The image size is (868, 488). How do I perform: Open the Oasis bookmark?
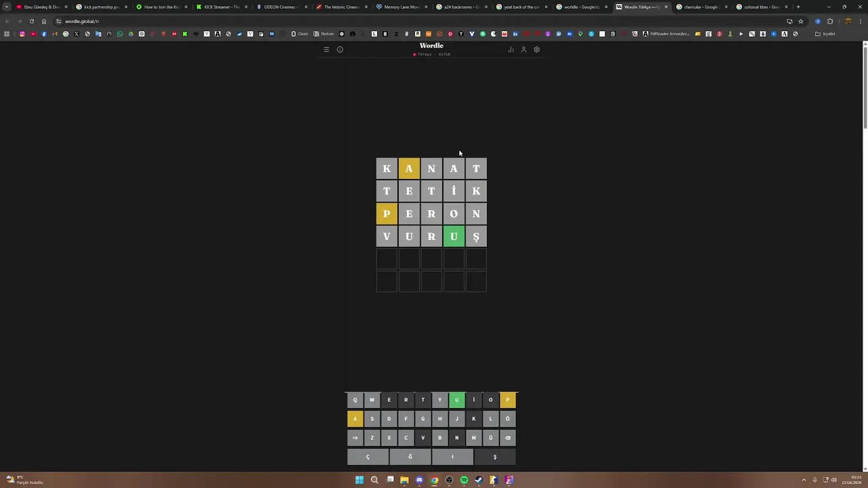[x=300, y=34]
